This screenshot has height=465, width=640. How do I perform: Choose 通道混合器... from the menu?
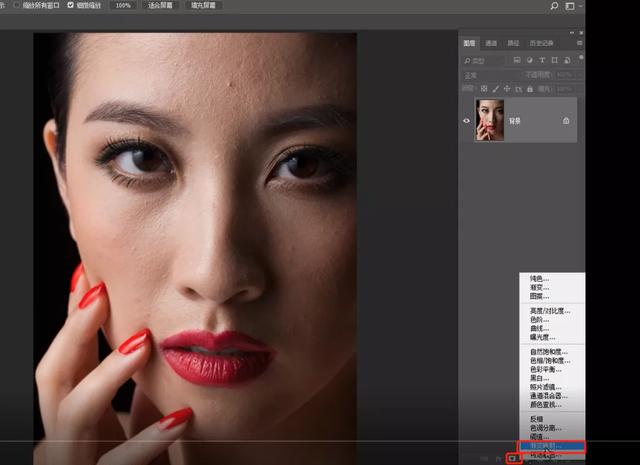pyautogui.click(x=552, y=396)
